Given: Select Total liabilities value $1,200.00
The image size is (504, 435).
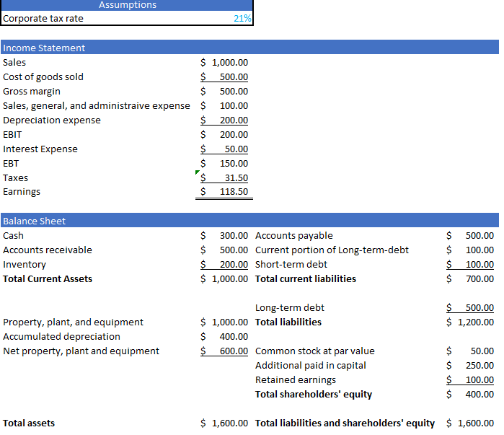Looking at the screenshot, I should [470, 322].
